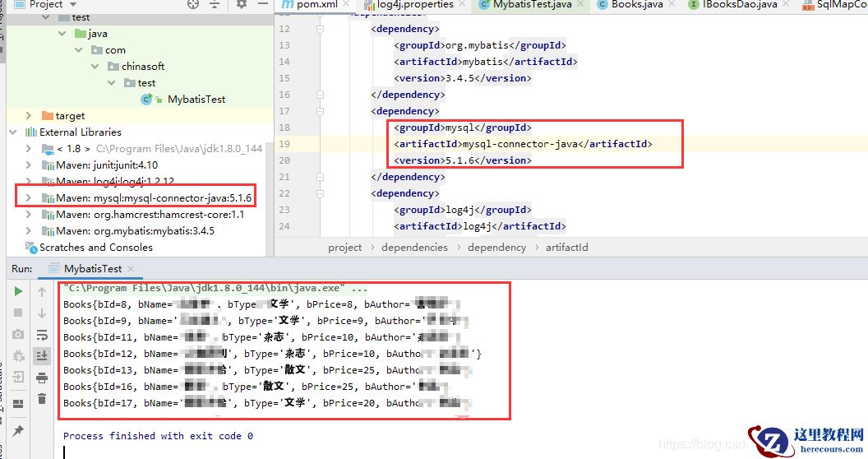Rerun MybatisTest with the green play icon

(x=18, y=291)
